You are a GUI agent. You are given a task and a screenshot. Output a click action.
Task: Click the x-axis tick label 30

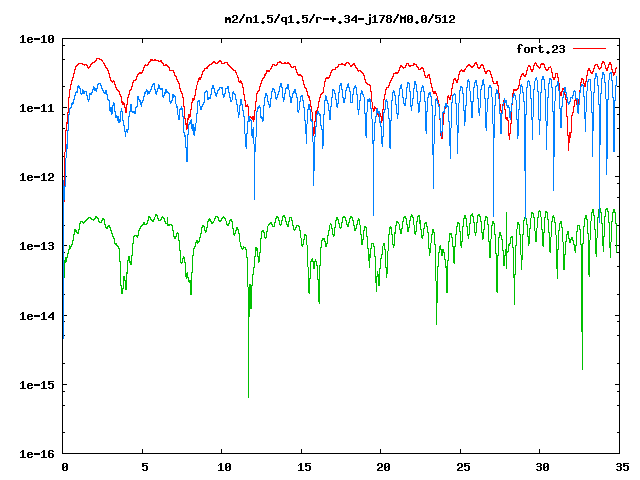click(x=542, y=467)
